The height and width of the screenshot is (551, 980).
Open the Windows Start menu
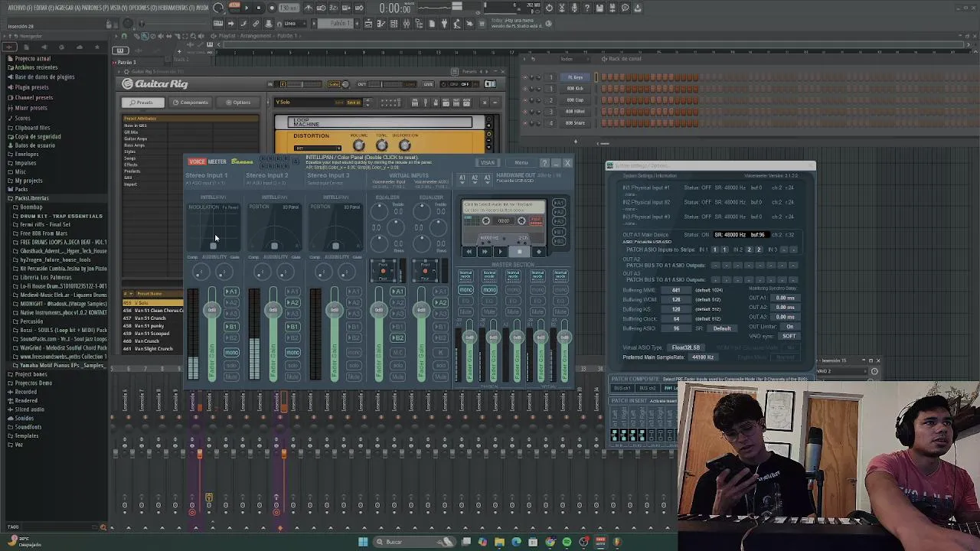363,542
